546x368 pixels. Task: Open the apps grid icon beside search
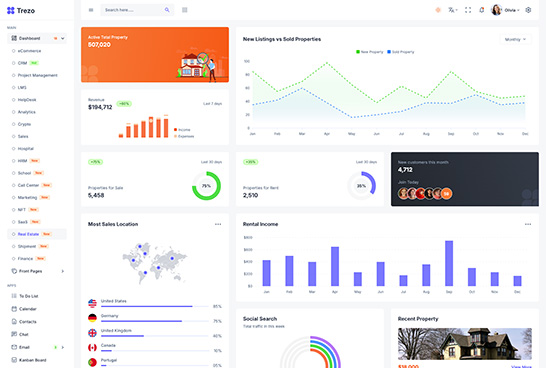point(185,10)
